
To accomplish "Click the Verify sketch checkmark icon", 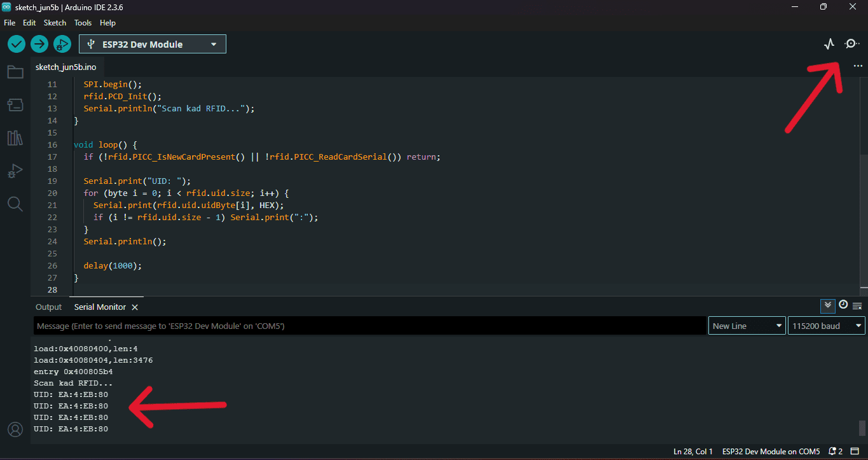I will click(17, 44).
